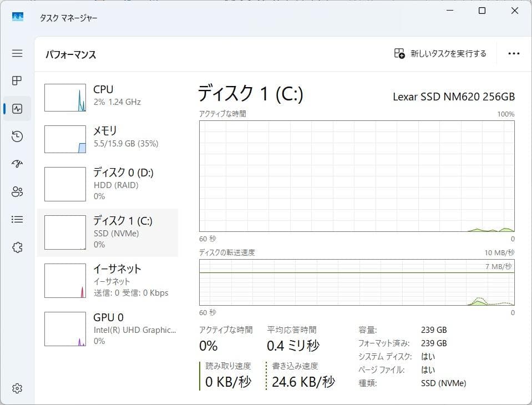Viewport: 532px width, 405px height.
Task: Click the CPU mini graph thumbnail
Action: (65, 97)
